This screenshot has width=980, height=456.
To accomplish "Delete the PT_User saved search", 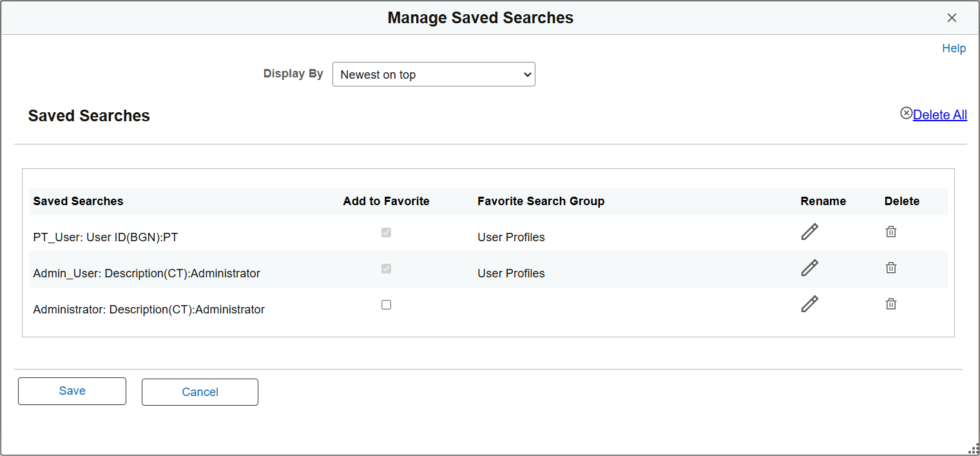I will click(891, 232).
